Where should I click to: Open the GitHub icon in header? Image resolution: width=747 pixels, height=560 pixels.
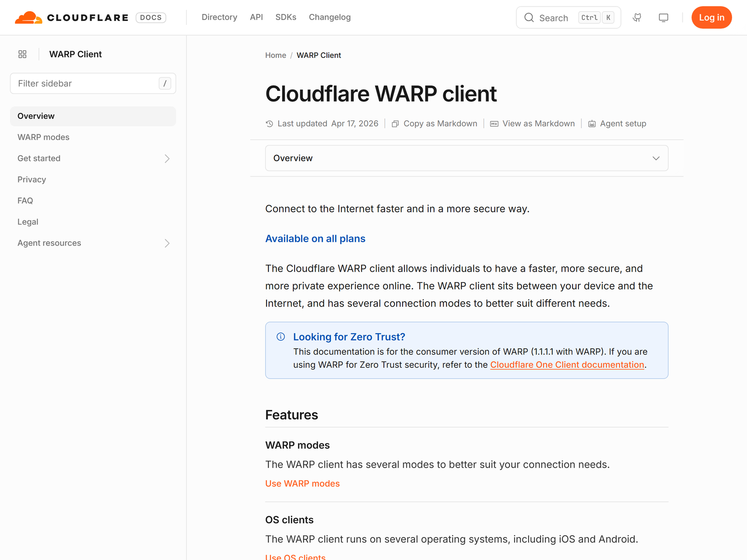637,18
